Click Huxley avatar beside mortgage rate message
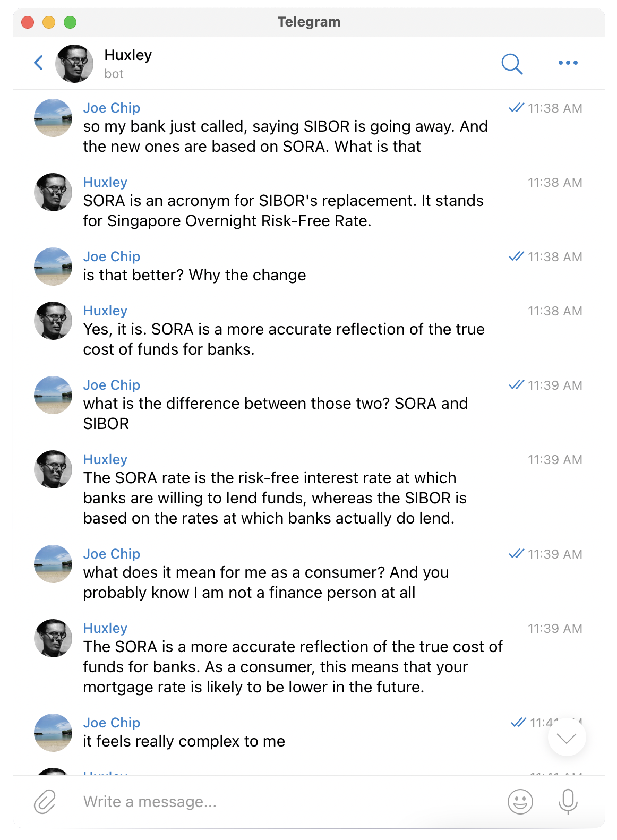Image resolution: width=617 pixels, height=840 pixels. click(53, 638)
